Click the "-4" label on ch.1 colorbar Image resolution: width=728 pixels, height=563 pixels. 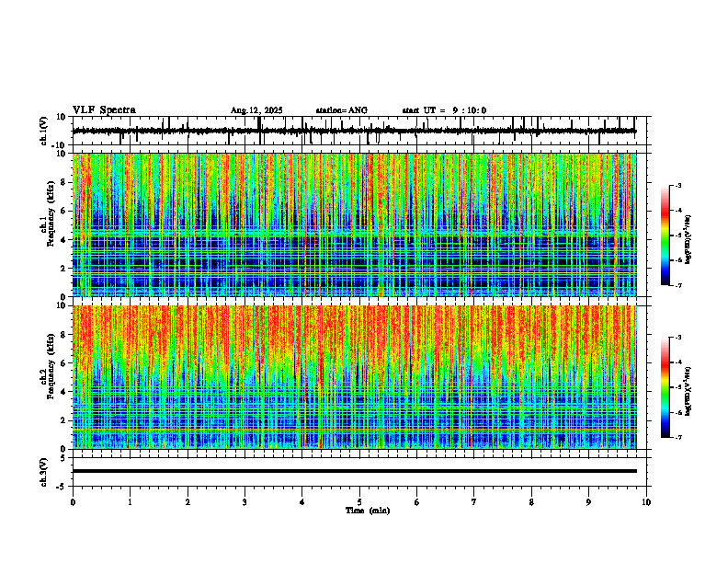[x=678, y=211]
